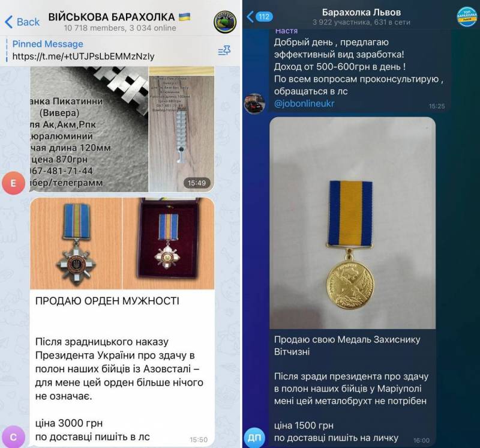480x448 pixels.
Task: Tap the Back button in left chat
Action: coord(22,22)
